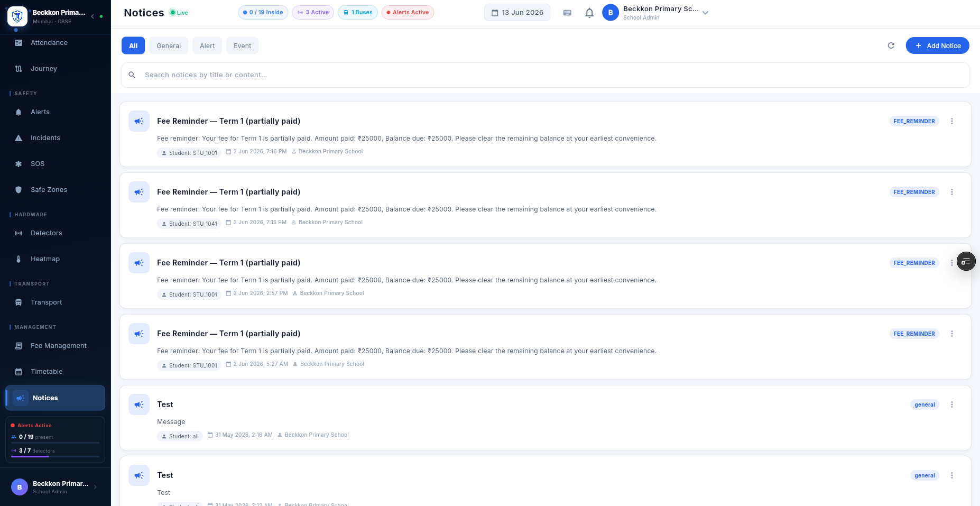This screenshot has width=980, height=506.
Task: Go to Fee Management in sidebar
Action: click(55, 346)
